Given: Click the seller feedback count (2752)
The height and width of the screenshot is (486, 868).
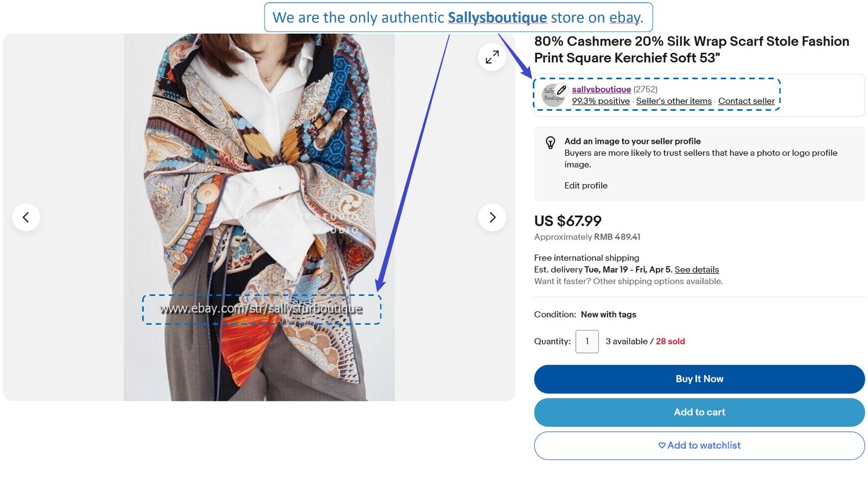Looking at the screenshot, I should coord(646,89).
